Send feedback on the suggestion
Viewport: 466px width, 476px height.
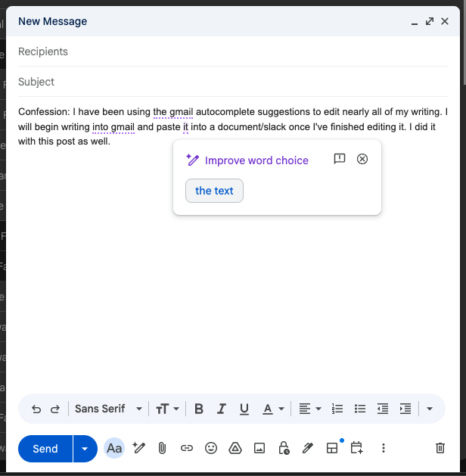[x=340, y=159]
